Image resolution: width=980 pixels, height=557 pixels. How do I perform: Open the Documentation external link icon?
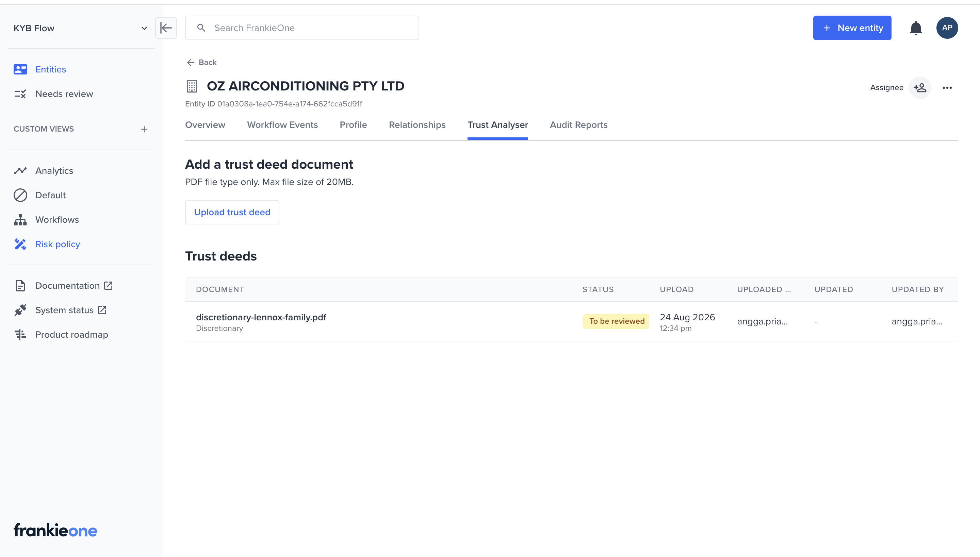108,286
